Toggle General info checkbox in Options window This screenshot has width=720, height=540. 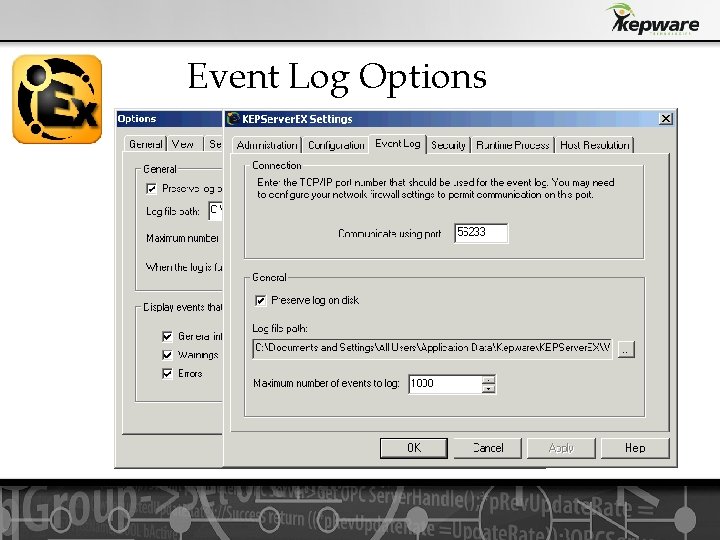[x=167, y=337]
